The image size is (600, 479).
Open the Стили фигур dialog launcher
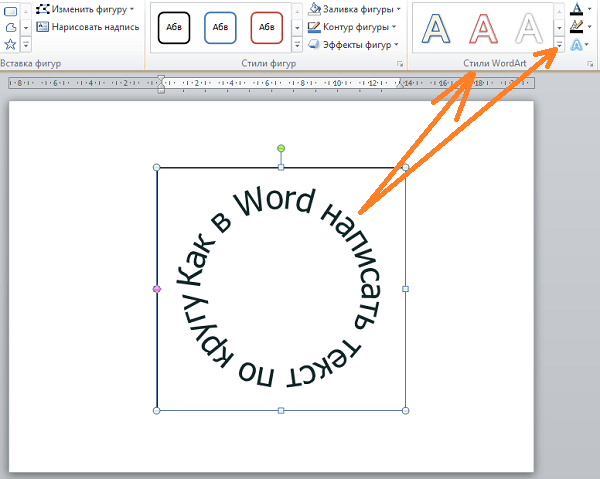400,64
